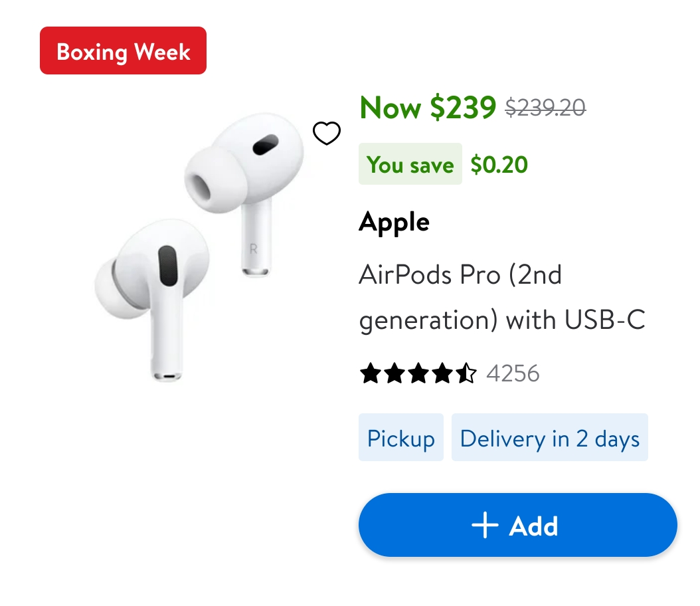This screenshot has height=606, width=700.
Task: Click the plus icon in Add button
Action: 485,526
